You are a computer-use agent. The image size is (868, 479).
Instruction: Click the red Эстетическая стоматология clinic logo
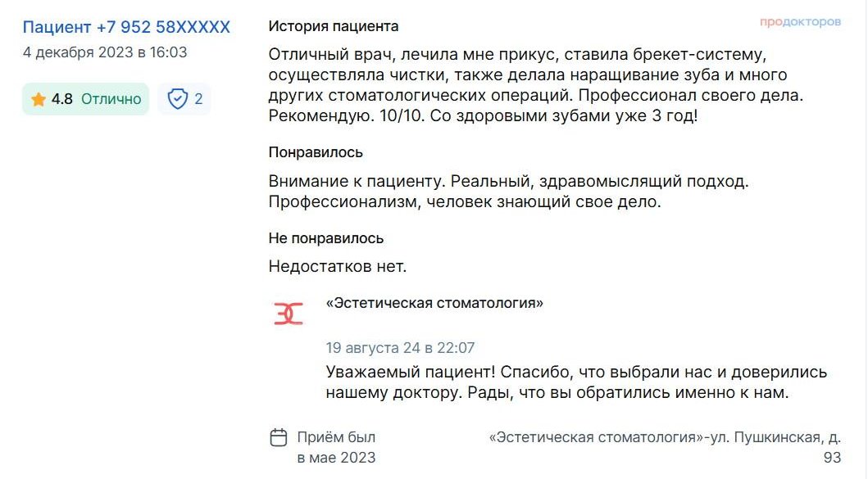(289, 314)
